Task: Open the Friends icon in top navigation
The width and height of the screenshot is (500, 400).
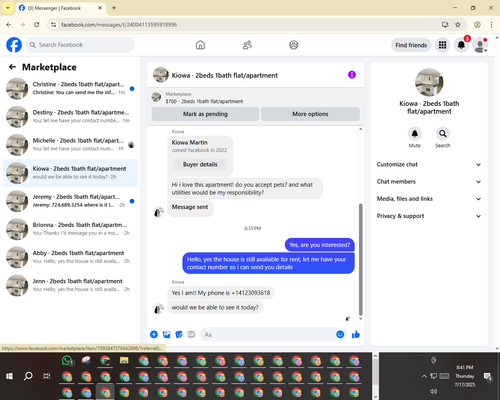Action: tap(247, 45)
